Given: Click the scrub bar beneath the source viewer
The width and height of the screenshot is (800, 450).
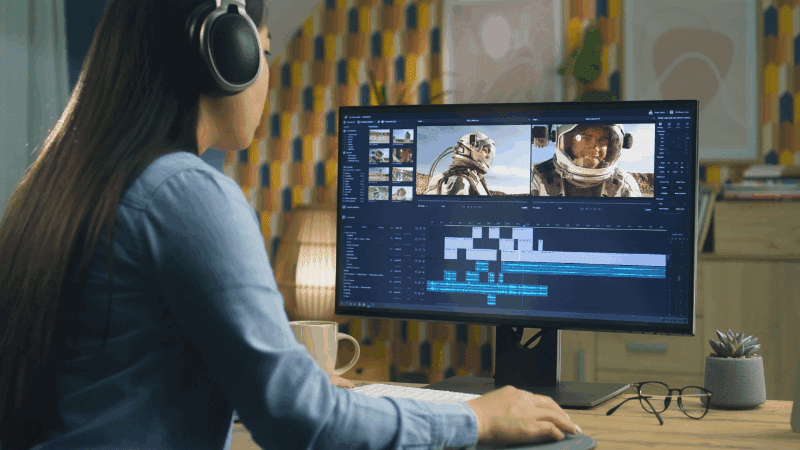Looking at the screenshot, I should 472,200.
